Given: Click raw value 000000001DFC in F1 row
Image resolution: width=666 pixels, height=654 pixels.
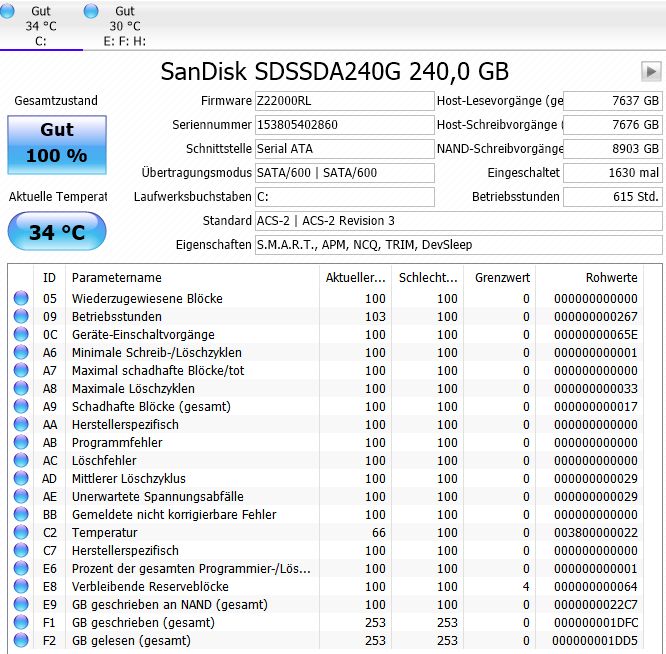Looking at the screenshot, I should coord(595,623).
